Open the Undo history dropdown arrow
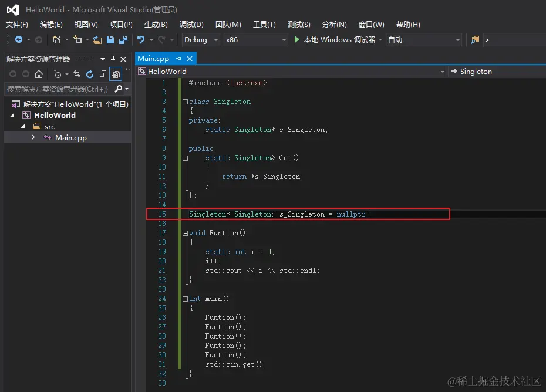The height and width of the screenshot is (392, 546). tap(151, 40)
